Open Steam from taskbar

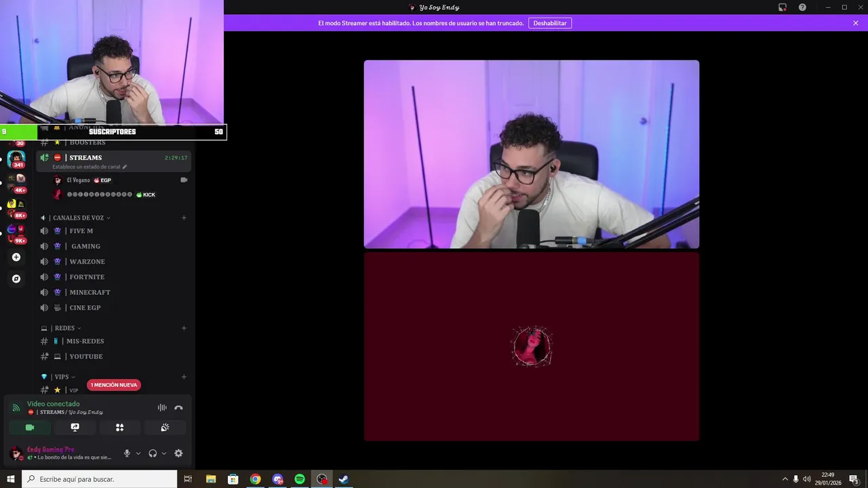click(344, 479)
